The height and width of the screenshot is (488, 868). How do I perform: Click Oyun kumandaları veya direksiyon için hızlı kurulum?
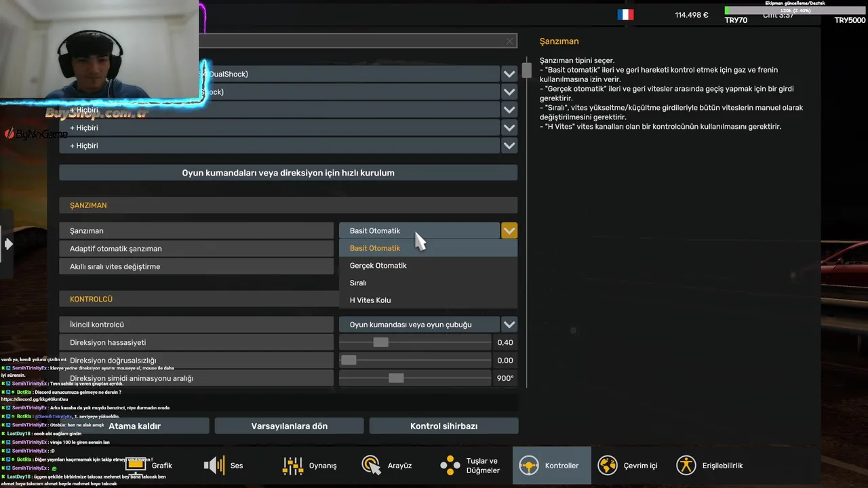[x=288, y=173]
